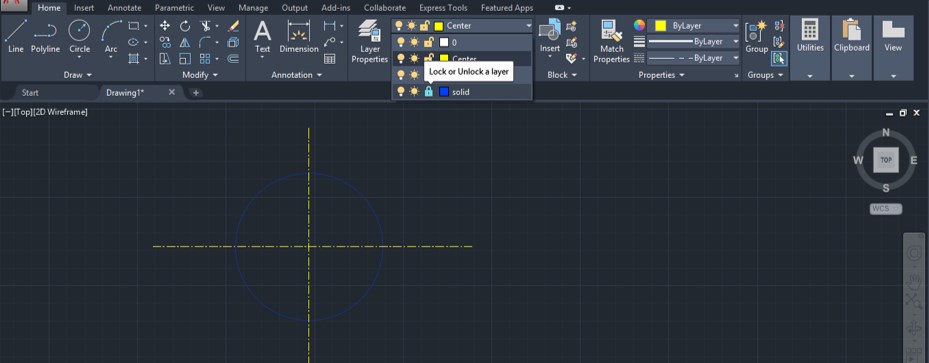
Task: Turn off the solid layer lightbulb
Action: (x=401, y=92)
